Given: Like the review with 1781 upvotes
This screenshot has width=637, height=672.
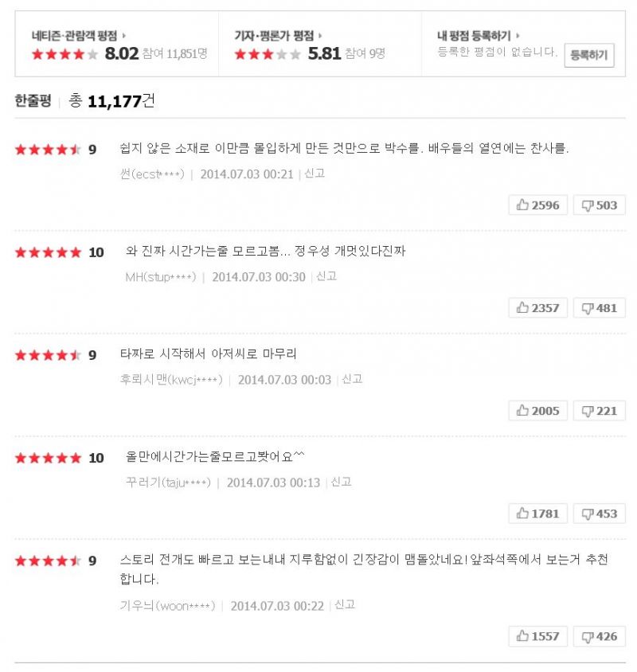Looking at the screenshot, I should tap(537, 514).
